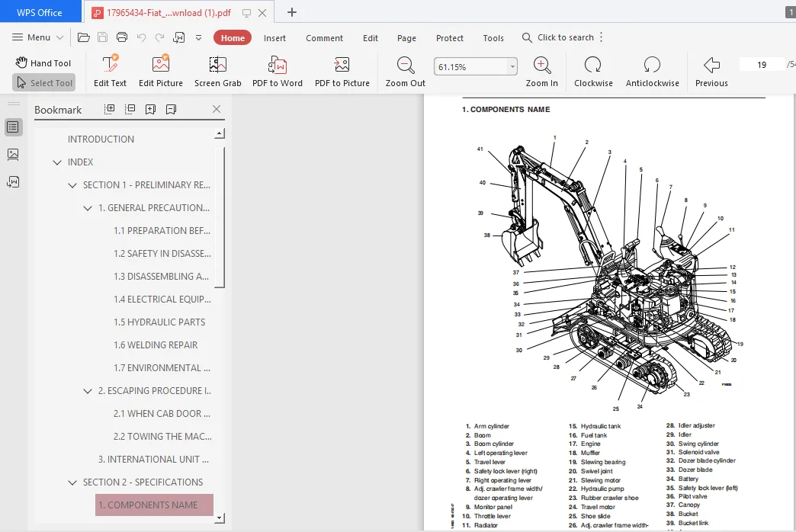Image resolution: width=796 pixels, height=532 pixels.
Task: Click the export PDF icon beside Redo
Action: click(179, 37)
